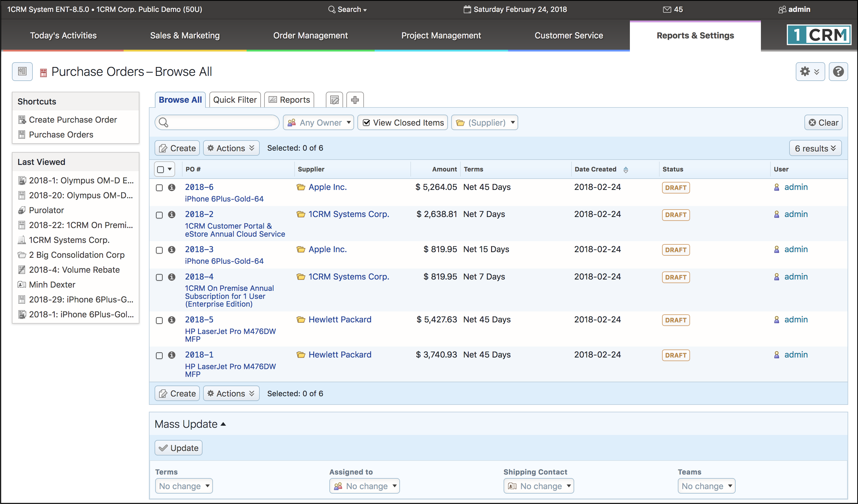Switch to the Quick Filter tab
Image resolution: width=858 pixels, height=504 pixels.
pos(235,100)
